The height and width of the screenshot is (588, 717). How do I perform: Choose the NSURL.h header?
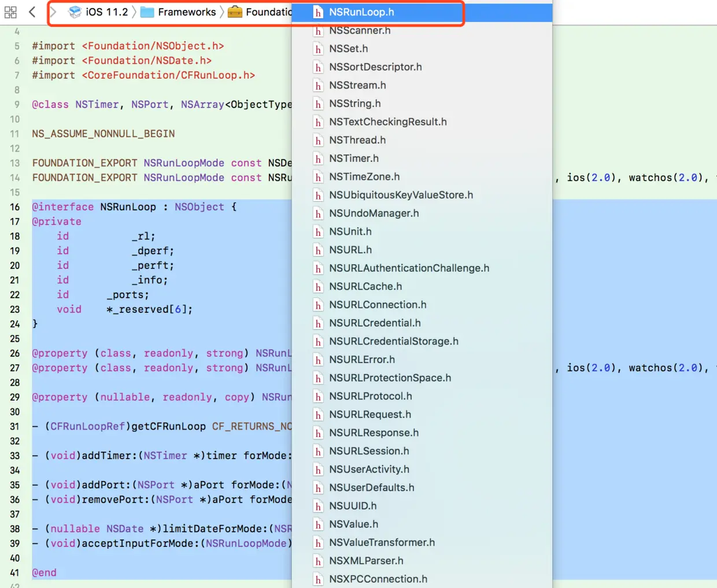tap(422, 250)
